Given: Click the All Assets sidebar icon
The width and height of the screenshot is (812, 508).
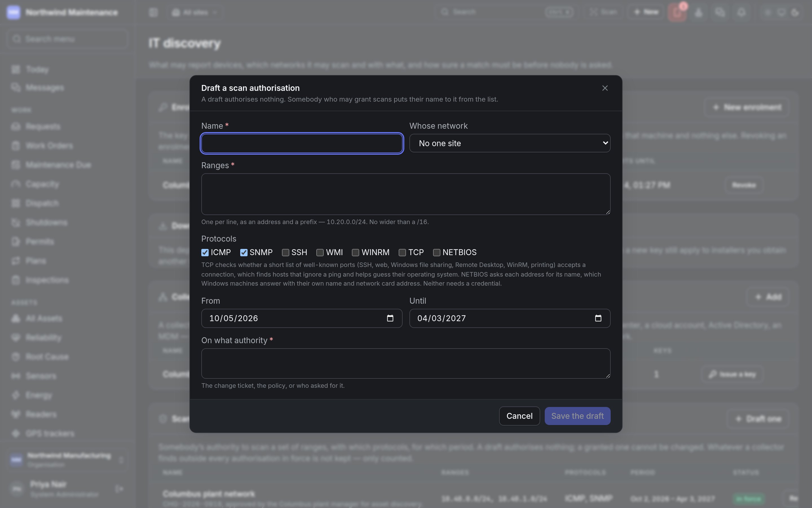Looking at the screenshot, I should (16, 318).
